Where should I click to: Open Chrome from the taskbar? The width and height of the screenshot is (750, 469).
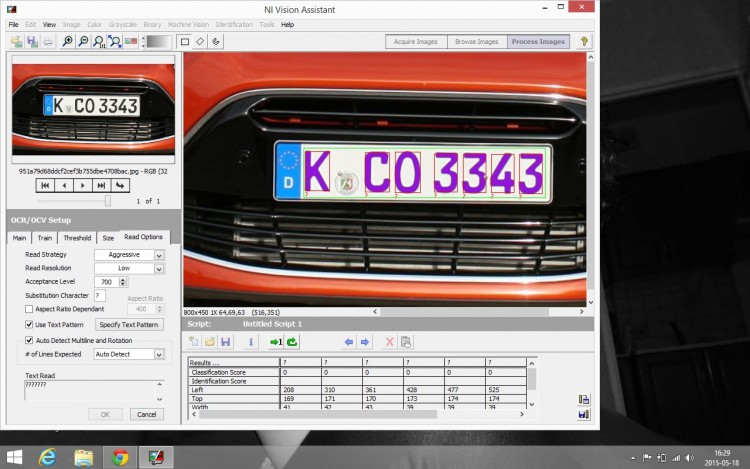pos(120,458)
